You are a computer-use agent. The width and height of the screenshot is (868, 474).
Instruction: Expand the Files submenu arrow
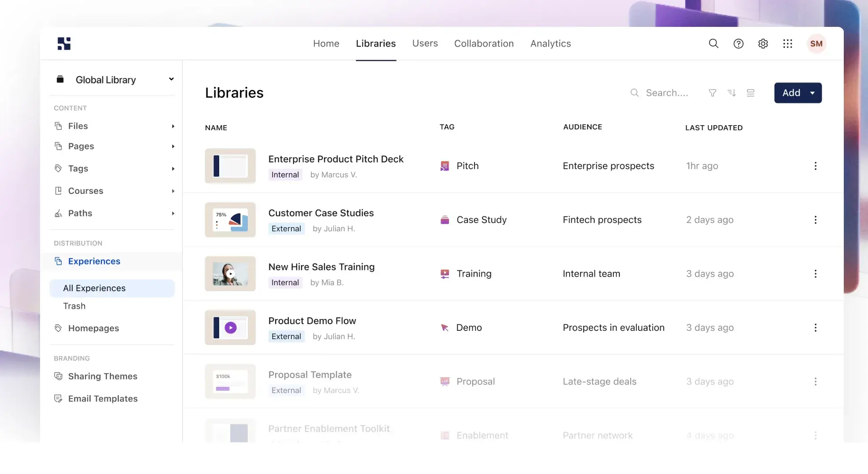click(173, 126)
